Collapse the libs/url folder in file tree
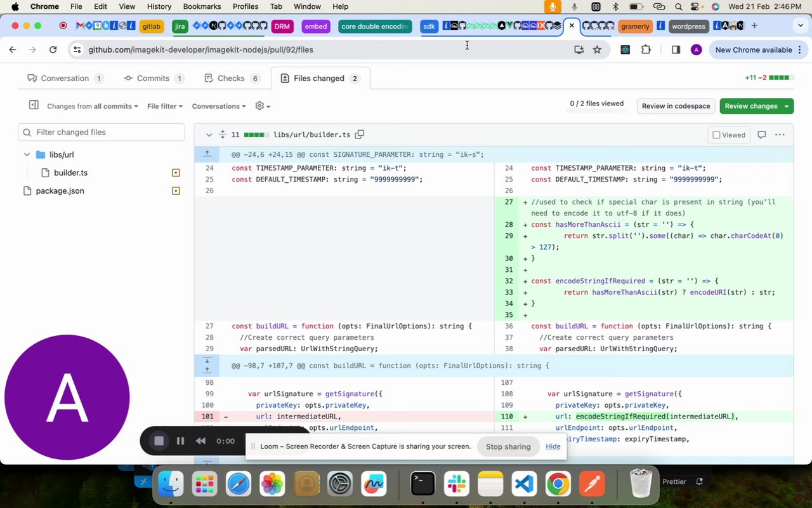The width and height of the screenshot is (812, 508). click(x=27, y=154)
